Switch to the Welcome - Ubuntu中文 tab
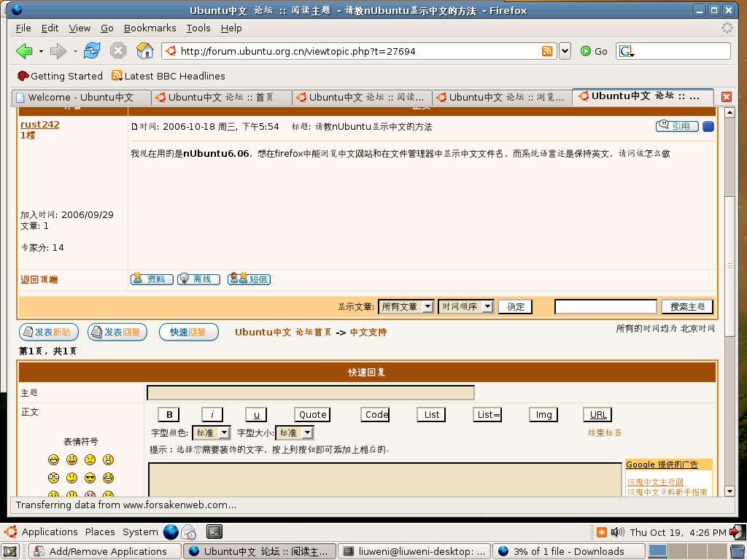Screen dimensions: 747x560 pos(81,97)
